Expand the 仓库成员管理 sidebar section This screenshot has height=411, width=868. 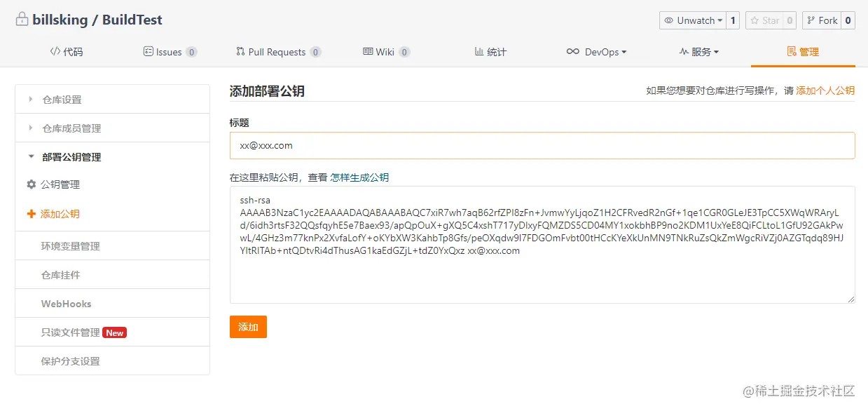pos(112,128)
